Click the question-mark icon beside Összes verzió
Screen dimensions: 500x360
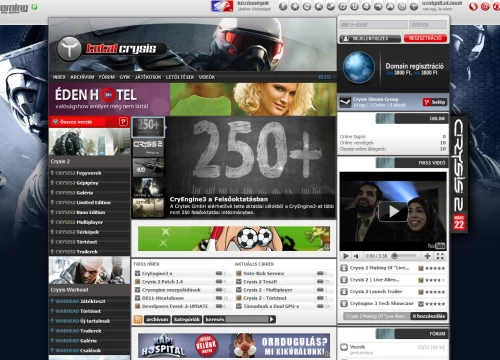pyautogui.click(x=123, y=122)
